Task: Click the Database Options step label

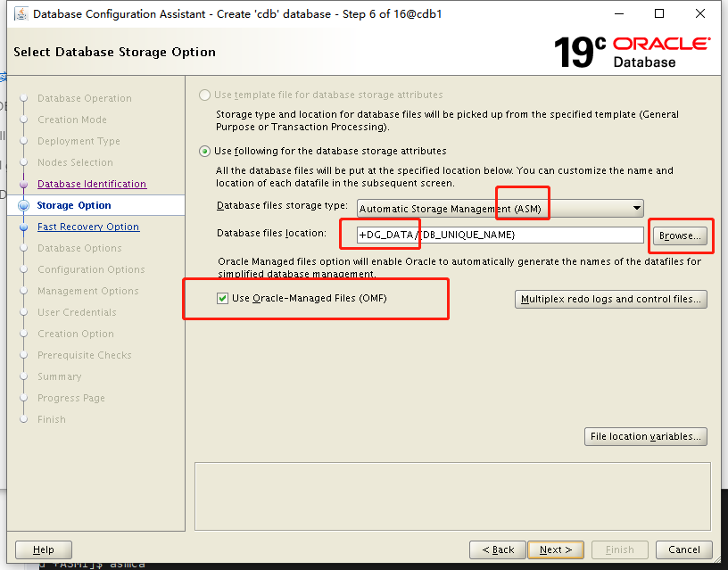Action: pos(79,248)
